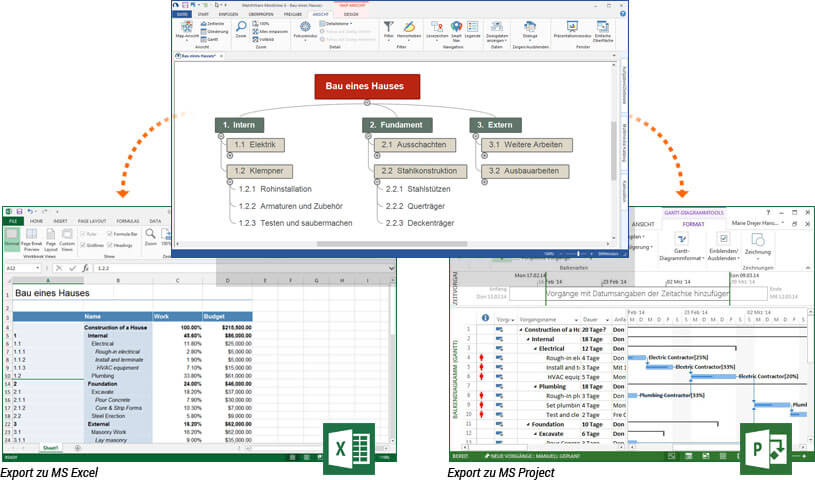Toggle the Formula Bar checkbox in Excel
This screenshot has width=815, height=480.
coord(110,234)
